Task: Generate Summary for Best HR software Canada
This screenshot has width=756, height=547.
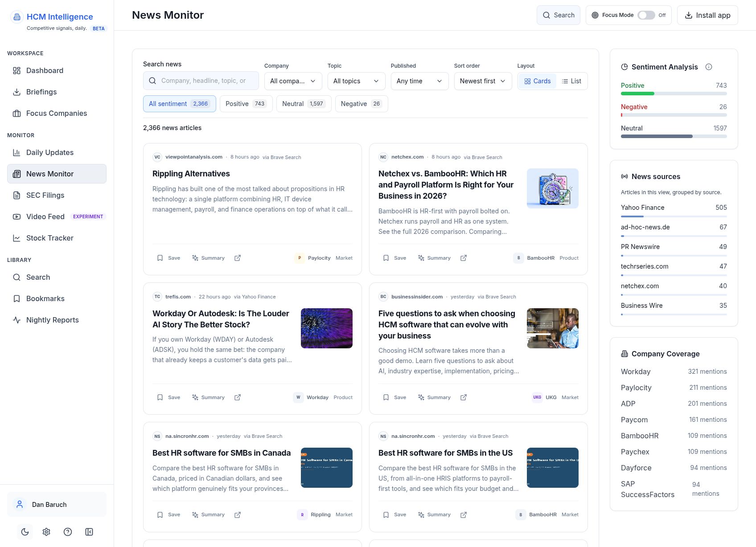Action: click(x=208, y=514)
